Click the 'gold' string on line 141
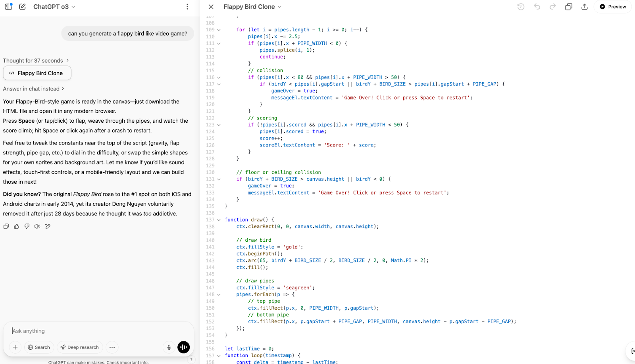The height and width of the screenshot is (364, 635). coord(292,247)
